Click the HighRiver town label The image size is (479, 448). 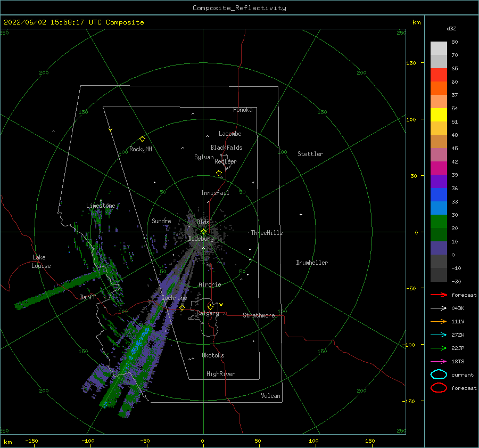click(221, 374)
